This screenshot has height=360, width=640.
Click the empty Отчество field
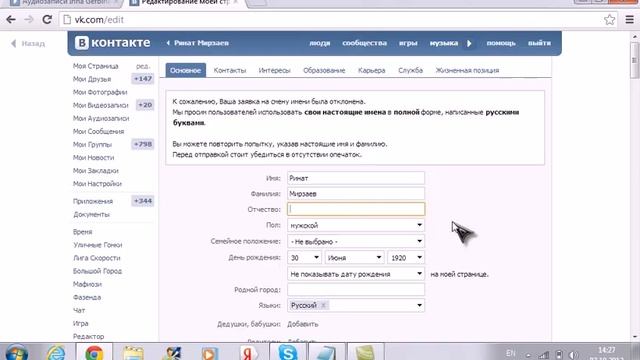[356, 209]
